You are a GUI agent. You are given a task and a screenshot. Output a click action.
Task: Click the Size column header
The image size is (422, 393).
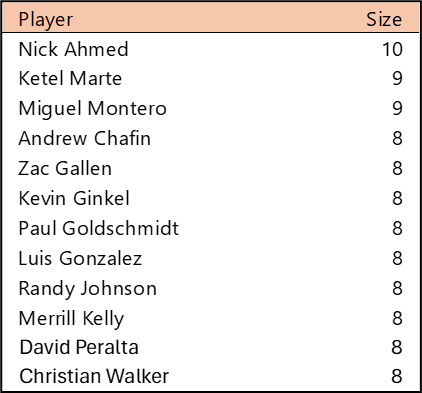(384, 20)
